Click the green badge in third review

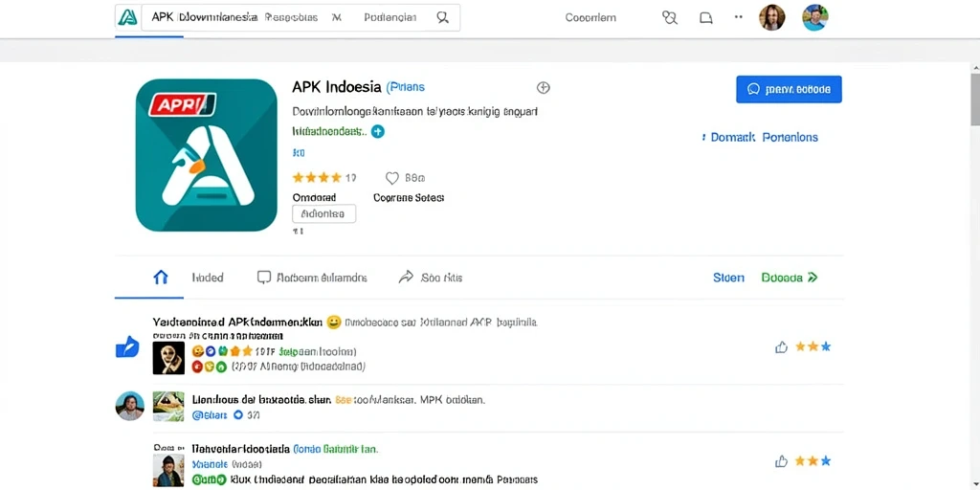pyautogui.click(x=208, y=480)
